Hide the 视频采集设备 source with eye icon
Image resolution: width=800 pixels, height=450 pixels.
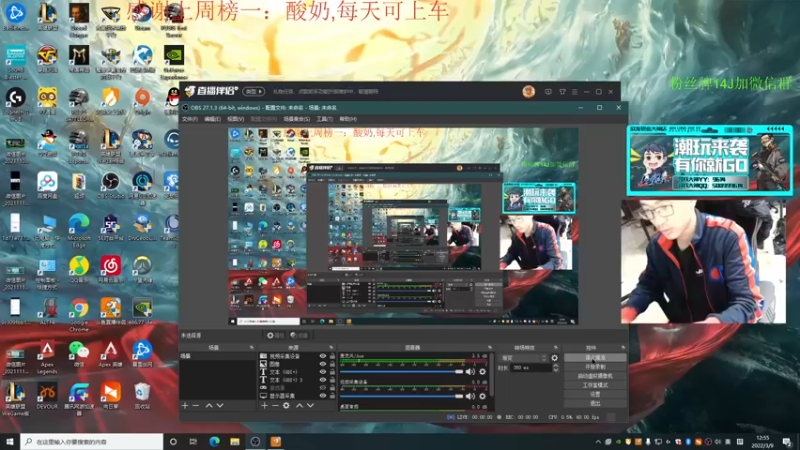[322, 356]
